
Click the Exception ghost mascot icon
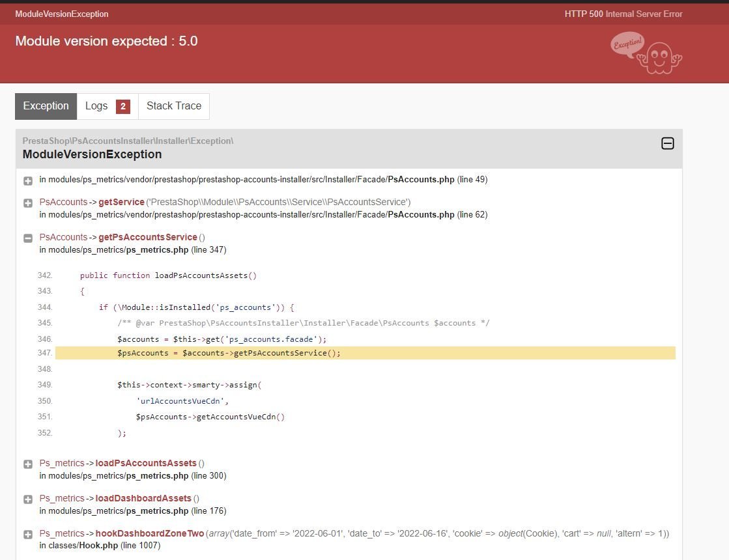(646, 53)
